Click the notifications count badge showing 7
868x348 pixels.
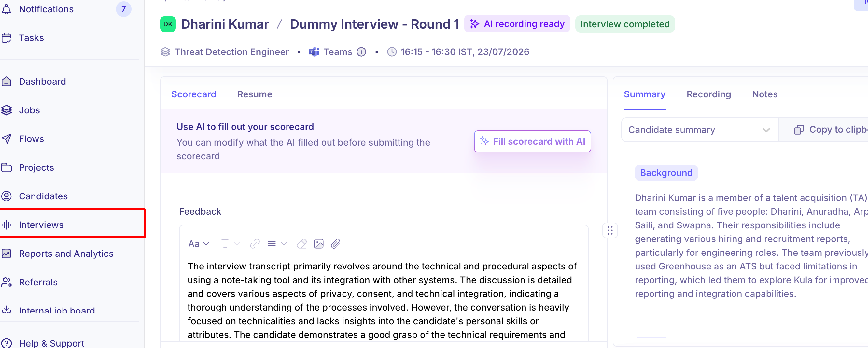(x=123, y=9)
